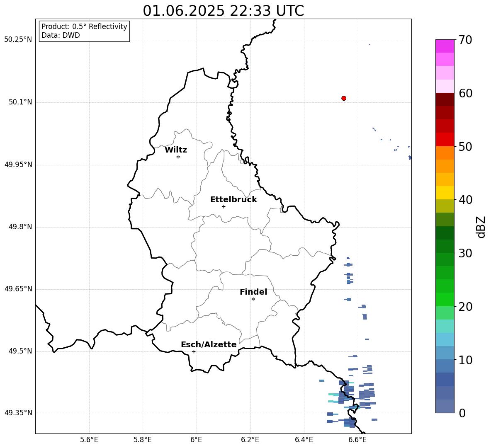Click the colorbar tick label 70
Viewport: 491px width, 448px height.
465,40
